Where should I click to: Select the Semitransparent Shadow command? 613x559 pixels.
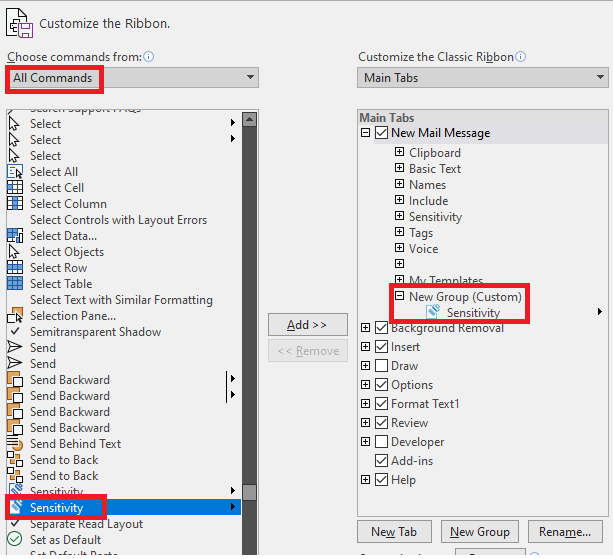[124, 331]
